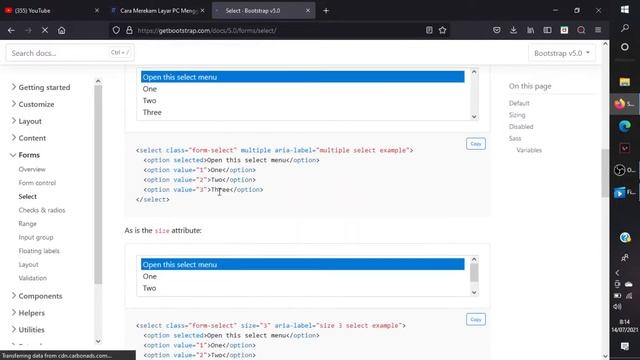This screenshot has width=640, height=360.
Task: Open the Validation page
Action: coord(33,278)
